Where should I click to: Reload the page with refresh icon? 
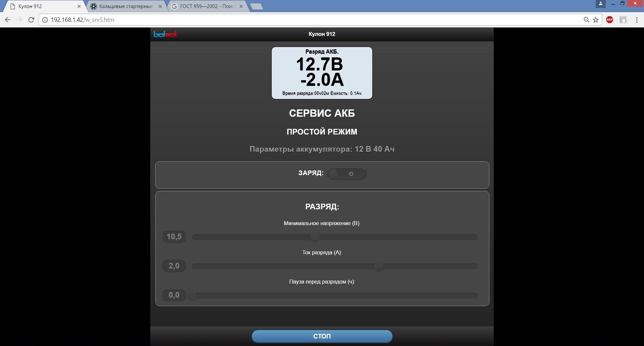point(31,20)
